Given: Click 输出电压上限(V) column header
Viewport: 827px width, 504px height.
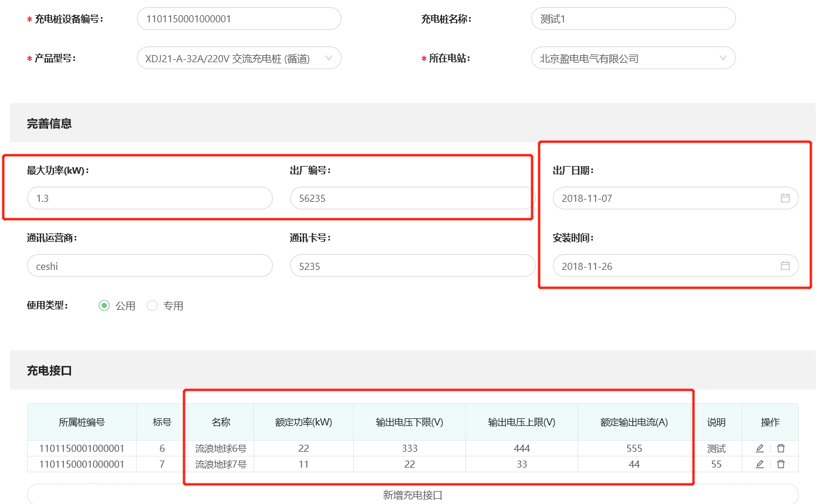Looking at the screenshot, I should coord(522,422).
